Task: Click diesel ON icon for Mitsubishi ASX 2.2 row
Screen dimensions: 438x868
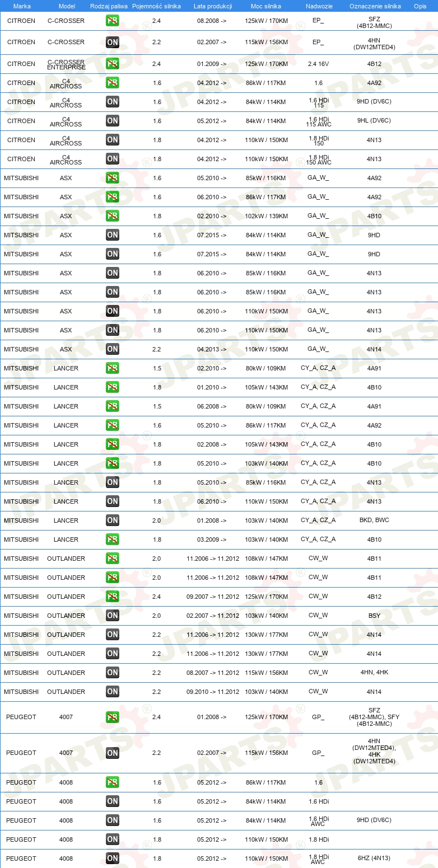Action: tap(113, 349)
